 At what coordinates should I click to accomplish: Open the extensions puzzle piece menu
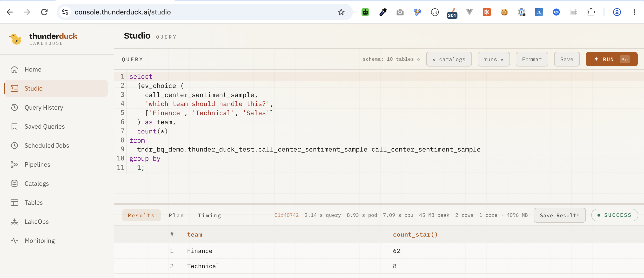pyautogui.click(x=591, y=12)
